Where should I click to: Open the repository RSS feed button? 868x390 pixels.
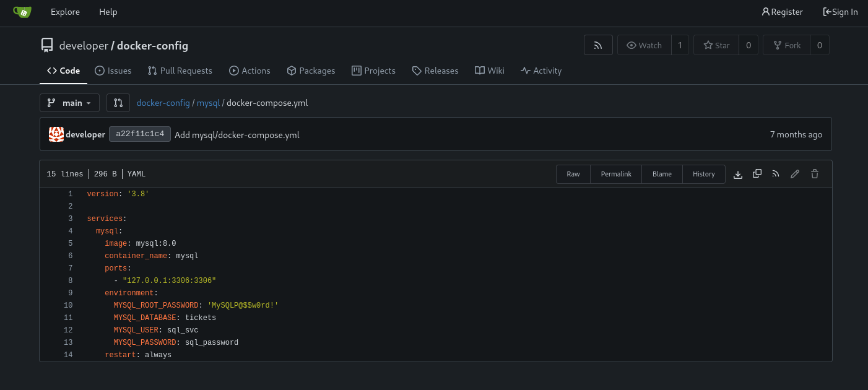pyautogui.click(x=598, y=45)
